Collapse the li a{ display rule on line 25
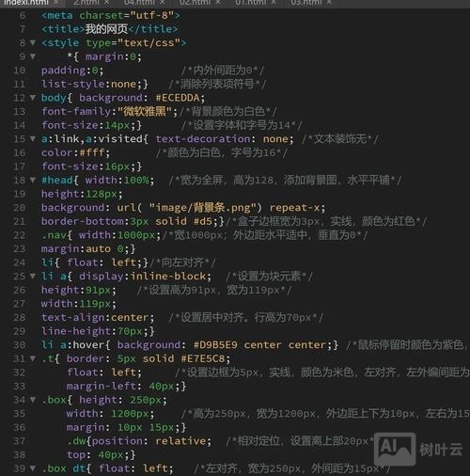The width and height of the screenshot is (470, 476). pyautogui.click(x=33, y=276)
